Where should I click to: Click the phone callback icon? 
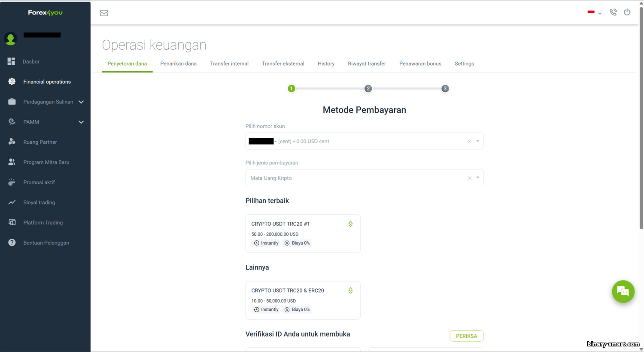click(x=613, y=12)
